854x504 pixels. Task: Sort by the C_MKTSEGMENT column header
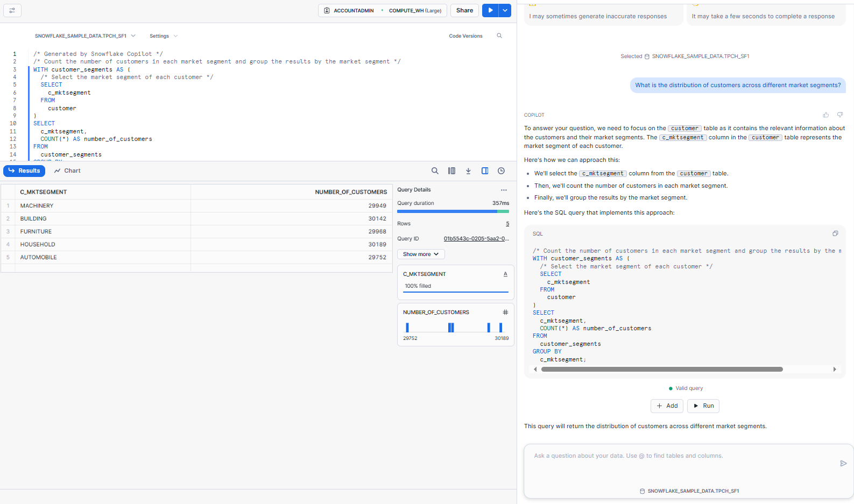(103, 192)
